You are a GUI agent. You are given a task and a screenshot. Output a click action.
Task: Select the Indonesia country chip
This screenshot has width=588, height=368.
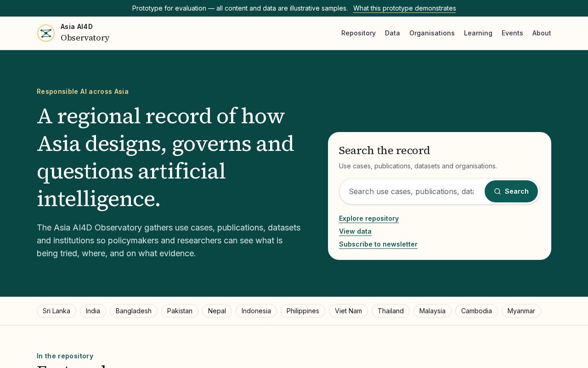pos(256,311)
